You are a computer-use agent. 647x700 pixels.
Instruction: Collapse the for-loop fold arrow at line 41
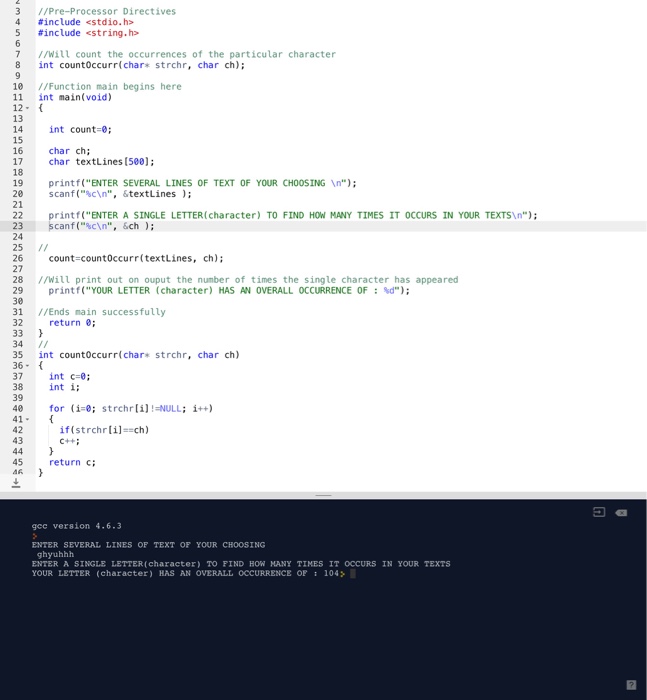[27, 419]
